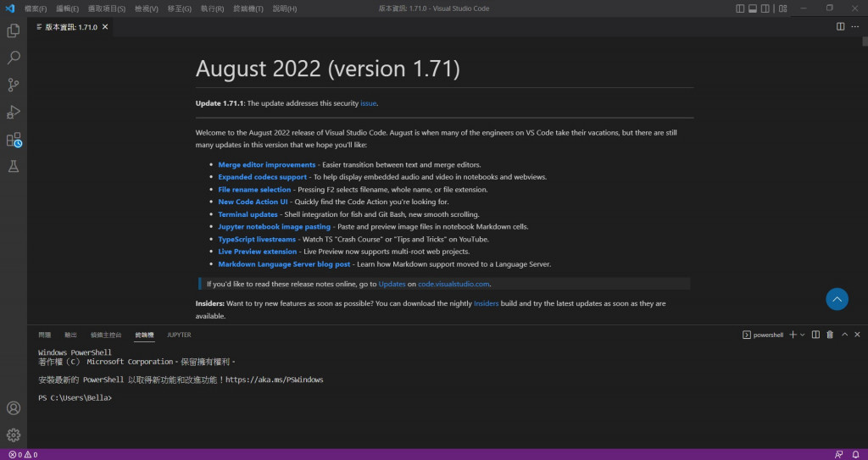Viewport: 868px width, 460px height.
Task: Open Jupyter notebook image pasting link
Action: click(274, 226)
